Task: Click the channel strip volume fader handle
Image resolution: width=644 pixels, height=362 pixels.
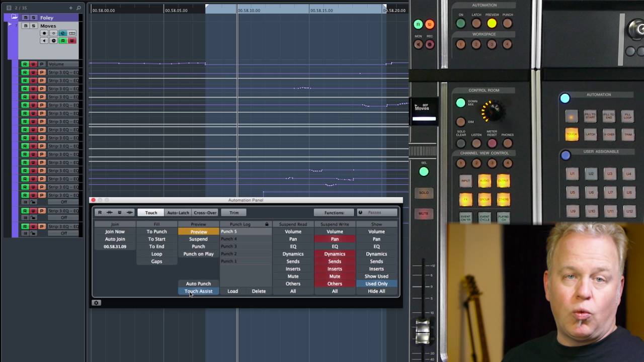Action: (x=423, y=332)
